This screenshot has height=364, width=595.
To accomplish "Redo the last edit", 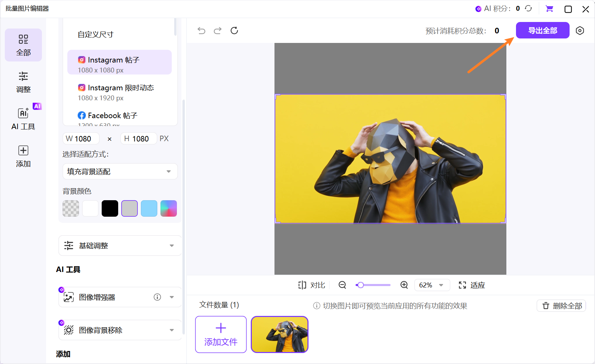I will (218, 31).
